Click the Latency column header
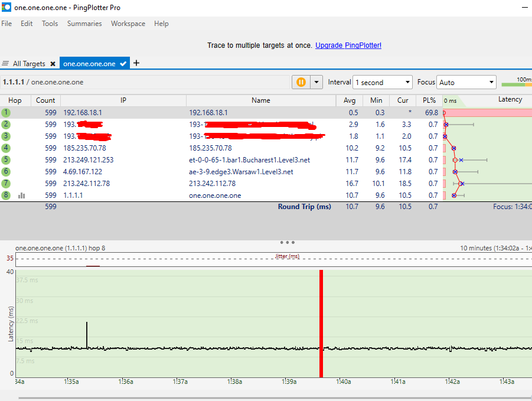 510,99
